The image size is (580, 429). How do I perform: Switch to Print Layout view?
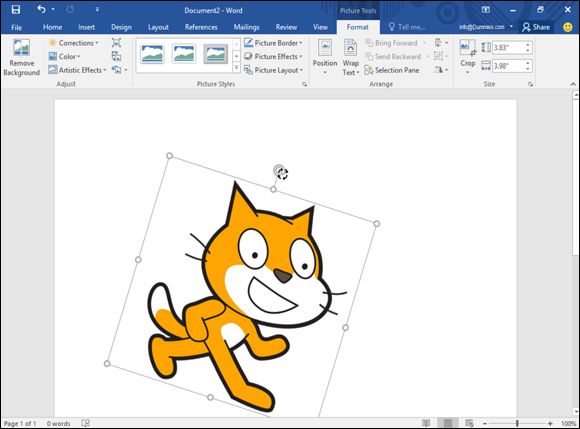[x=448, y=423]
